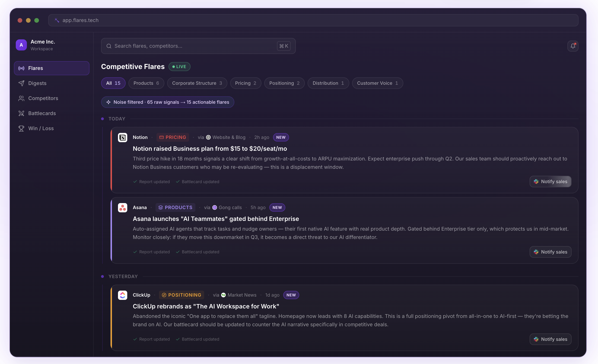Click "1d ago" timestamp on ClickUp flare
The width and height of the screenshot is (598, 364).
pos(272,295)
